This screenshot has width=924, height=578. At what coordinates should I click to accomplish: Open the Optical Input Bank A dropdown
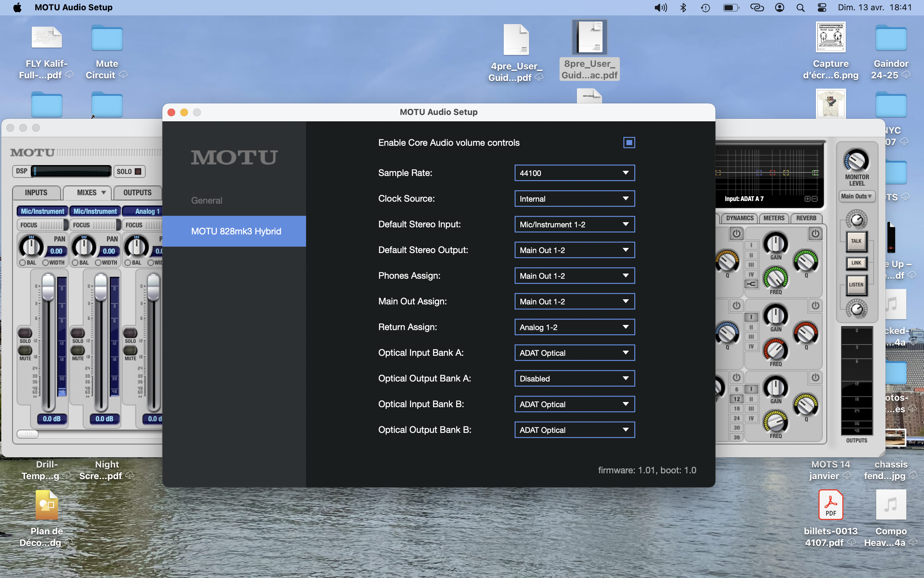pyautogui.click(x=575, y=353)
